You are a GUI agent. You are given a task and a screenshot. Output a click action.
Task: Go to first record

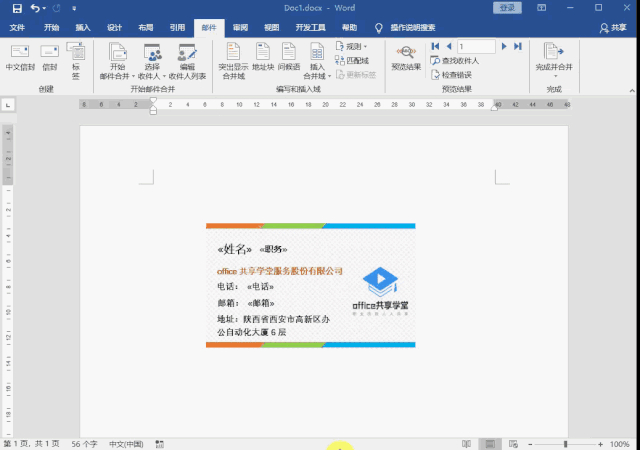435,47
